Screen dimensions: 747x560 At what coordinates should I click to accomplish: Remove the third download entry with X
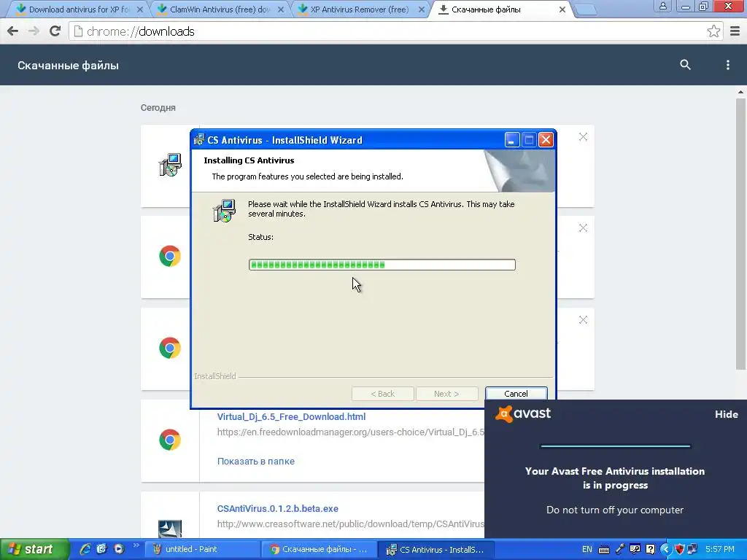click(x=583, y=320)
